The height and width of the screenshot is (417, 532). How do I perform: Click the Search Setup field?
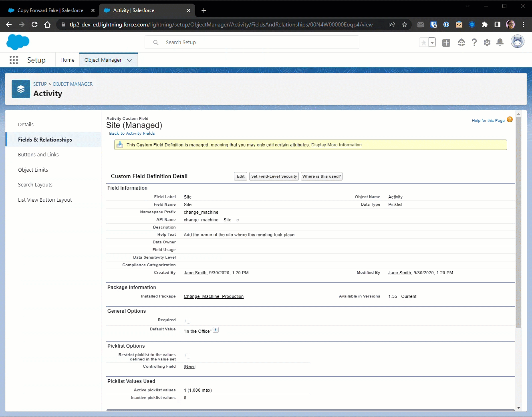pyautogui.click(x=252, y=42)
